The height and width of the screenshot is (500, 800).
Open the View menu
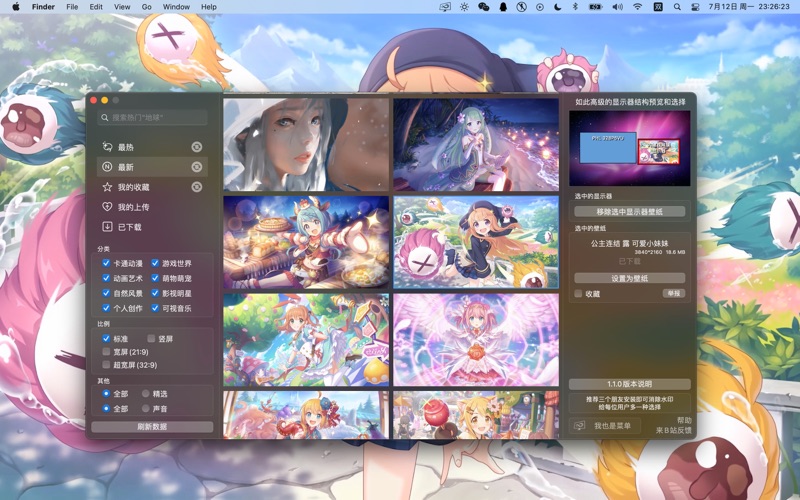(122, 7)
